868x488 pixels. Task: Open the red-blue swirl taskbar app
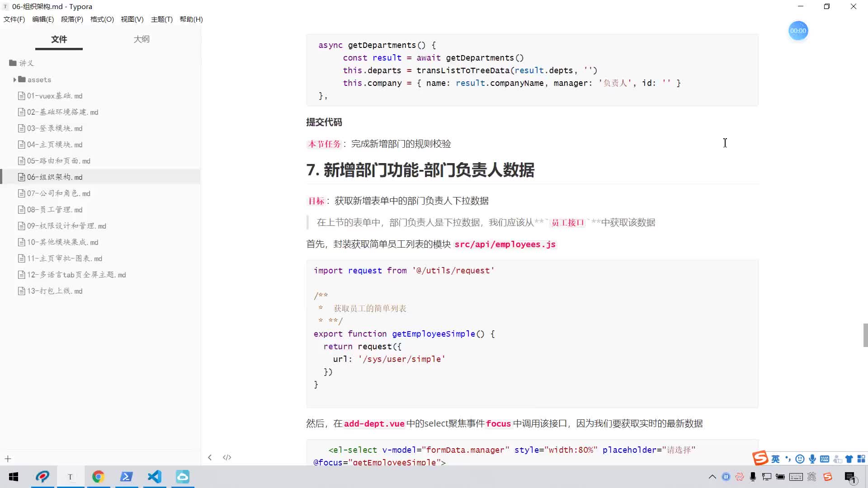click(42, 477)
